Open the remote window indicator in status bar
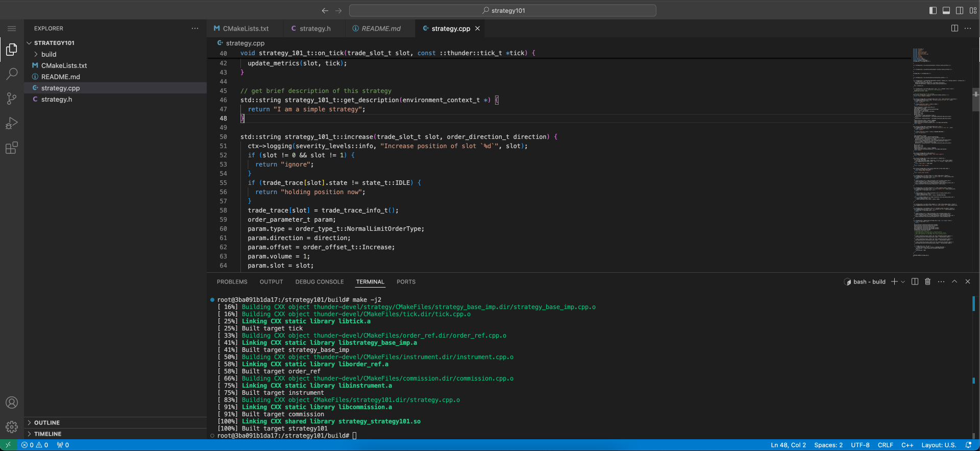 point(8,445)
